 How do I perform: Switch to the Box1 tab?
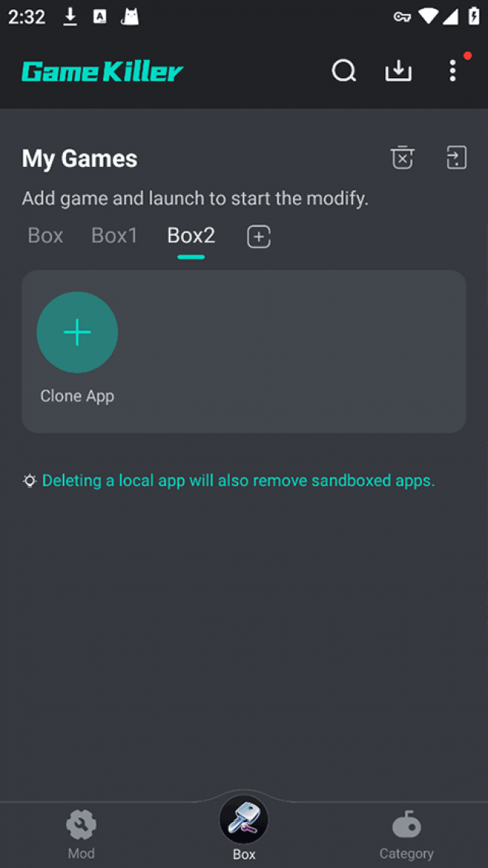click(114, 236)
